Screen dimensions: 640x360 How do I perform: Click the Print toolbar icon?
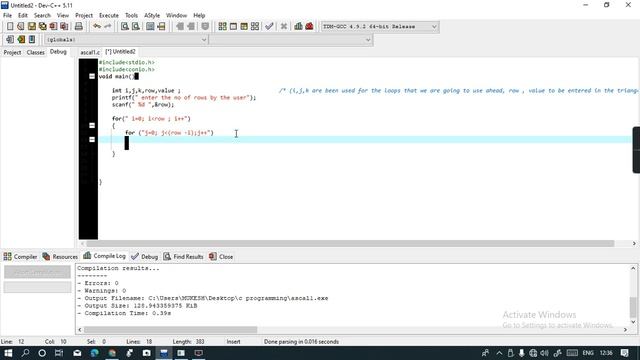tap(78, 27)
